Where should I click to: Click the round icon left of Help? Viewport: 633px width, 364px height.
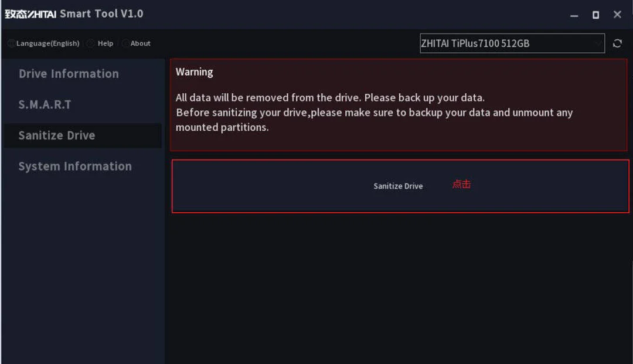click(x=91, y=43)
